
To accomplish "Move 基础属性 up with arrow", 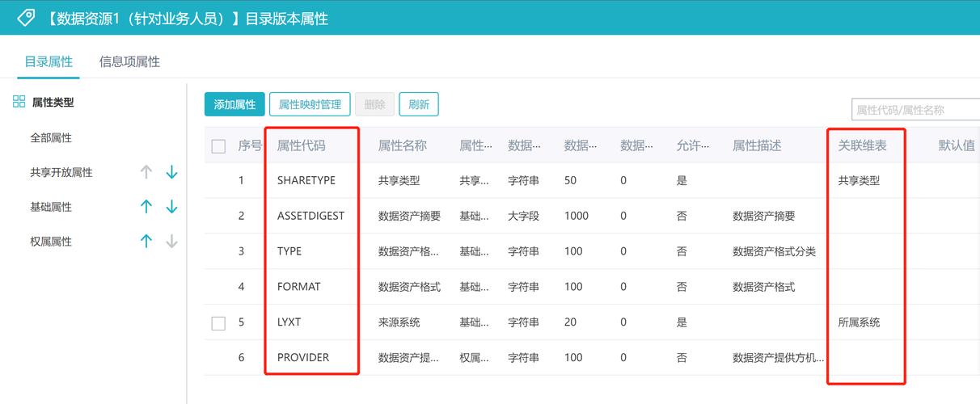I will click(146, 207).
